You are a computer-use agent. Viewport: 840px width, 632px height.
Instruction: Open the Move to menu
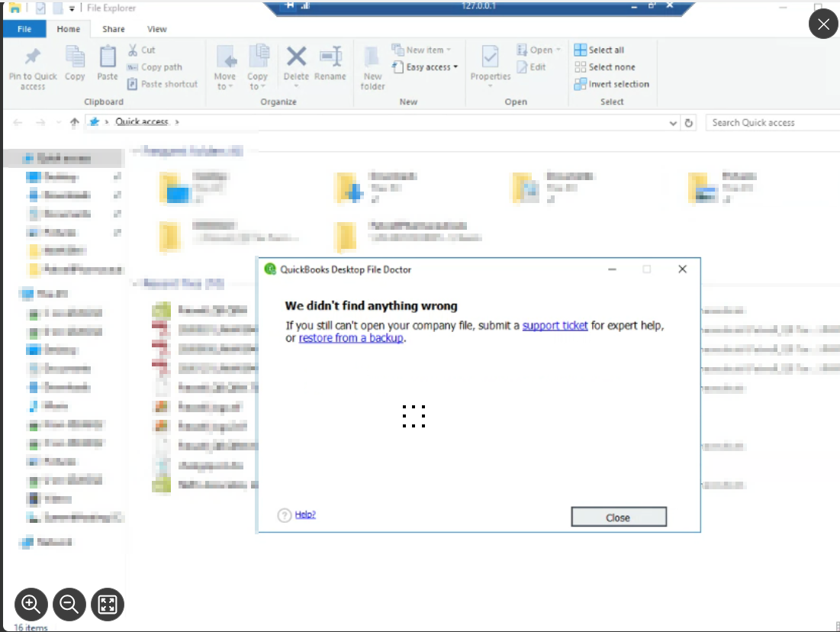point(226,67)
